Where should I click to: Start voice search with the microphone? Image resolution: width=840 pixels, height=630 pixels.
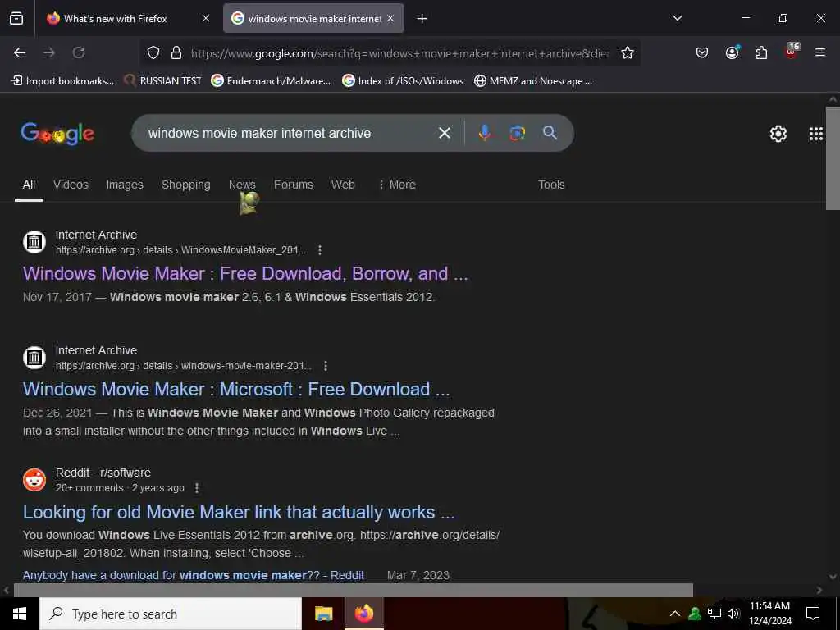click(x=484, y=133)
